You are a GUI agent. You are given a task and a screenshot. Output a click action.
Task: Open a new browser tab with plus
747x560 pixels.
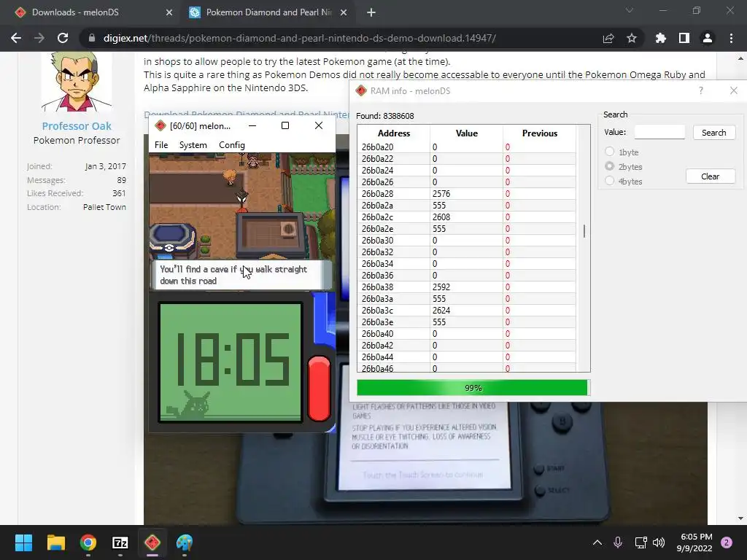tap(371, 12)
